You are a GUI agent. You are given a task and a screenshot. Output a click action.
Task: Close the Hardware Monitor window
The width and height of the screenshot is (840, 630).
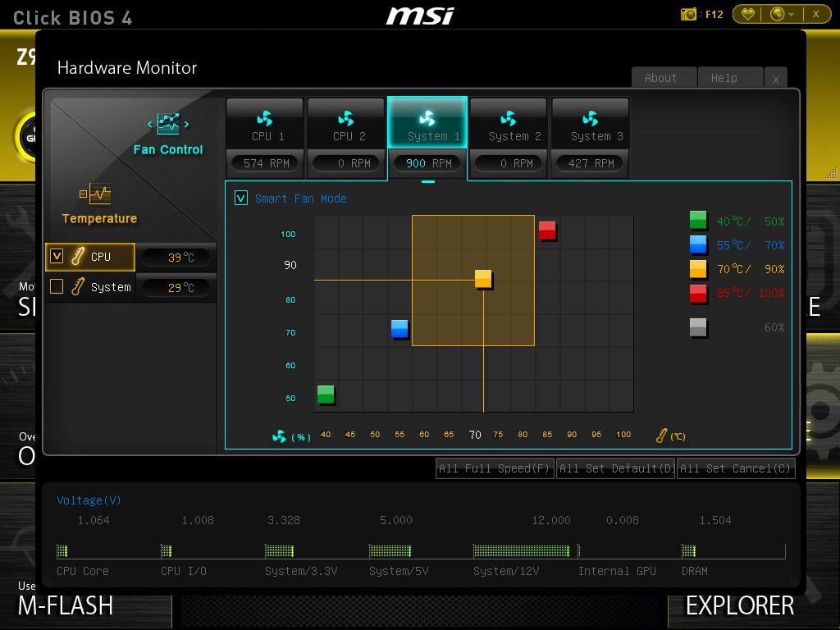pyautogui.click(x=776, y=79)
